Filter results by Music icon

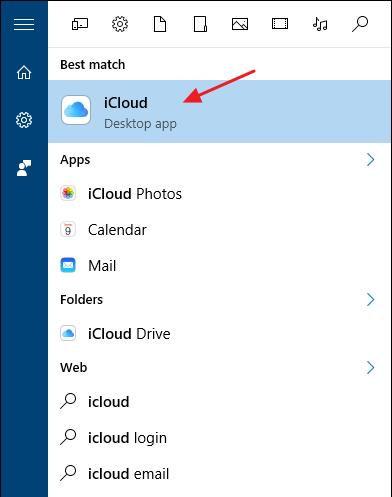click(x=320, y=24)
